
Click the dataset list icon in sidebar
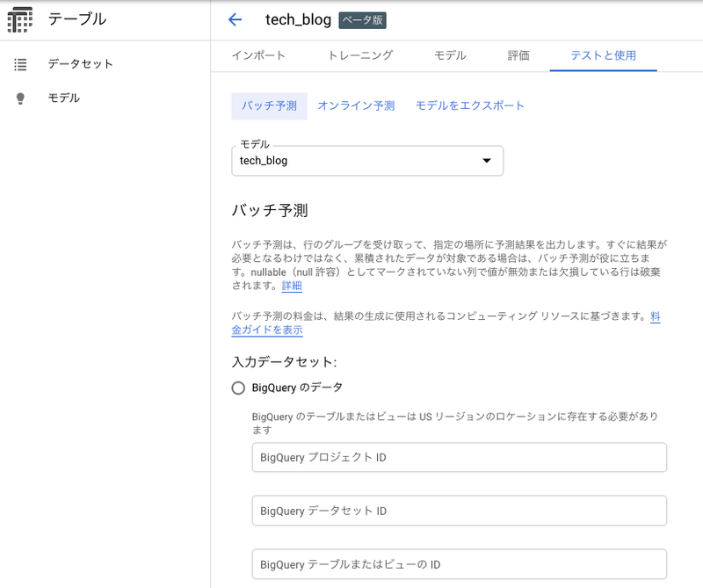coord(21,64)
